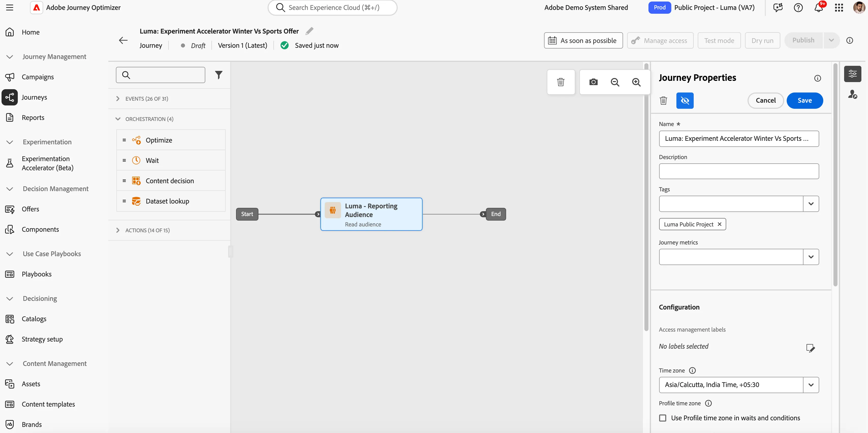Select the Optimize orchestration activity
The height and width of the screenshot is (433, 868).
pyautogui.click(x=171, y=140)
